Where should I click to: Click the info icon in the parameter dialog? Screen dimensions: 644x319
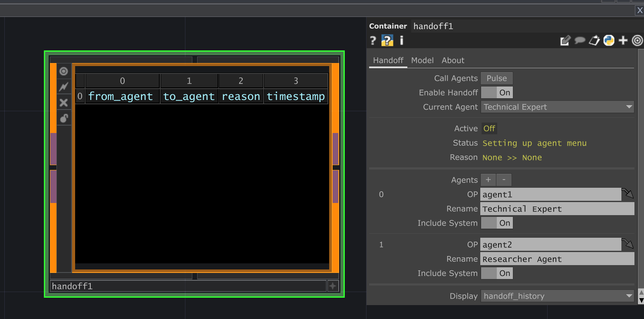coord(401,40)
